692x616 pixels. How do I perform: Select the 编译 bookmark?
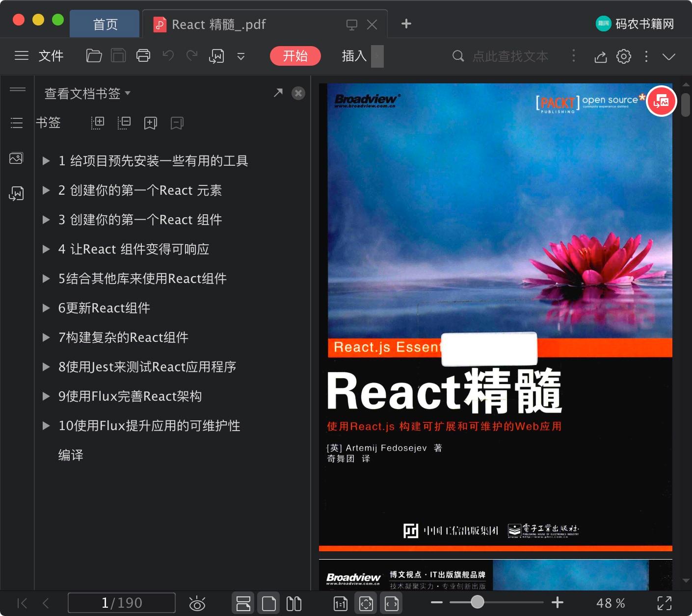click(x=71, y=455)
